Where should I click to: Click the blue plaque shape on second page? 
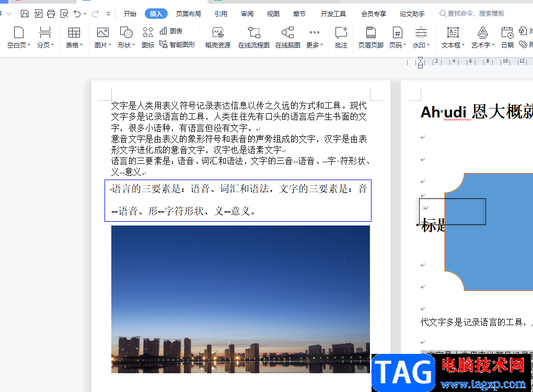tap(489, 232)
